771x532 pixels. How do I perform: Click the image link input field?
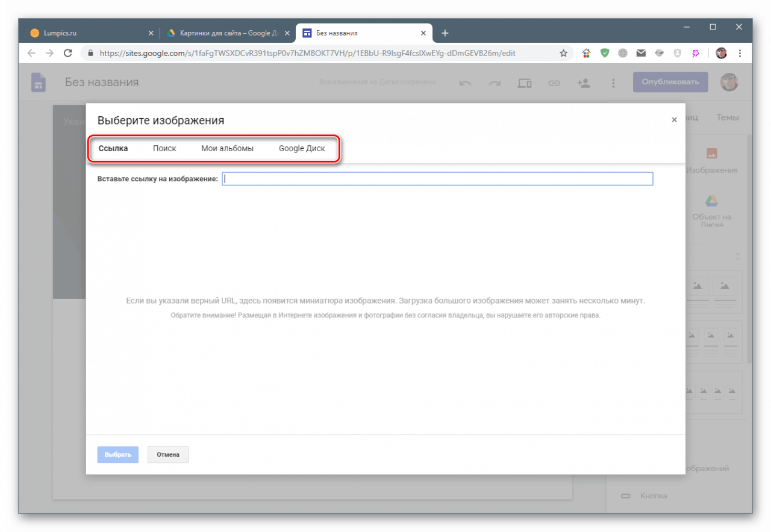(x=437, y=178)
